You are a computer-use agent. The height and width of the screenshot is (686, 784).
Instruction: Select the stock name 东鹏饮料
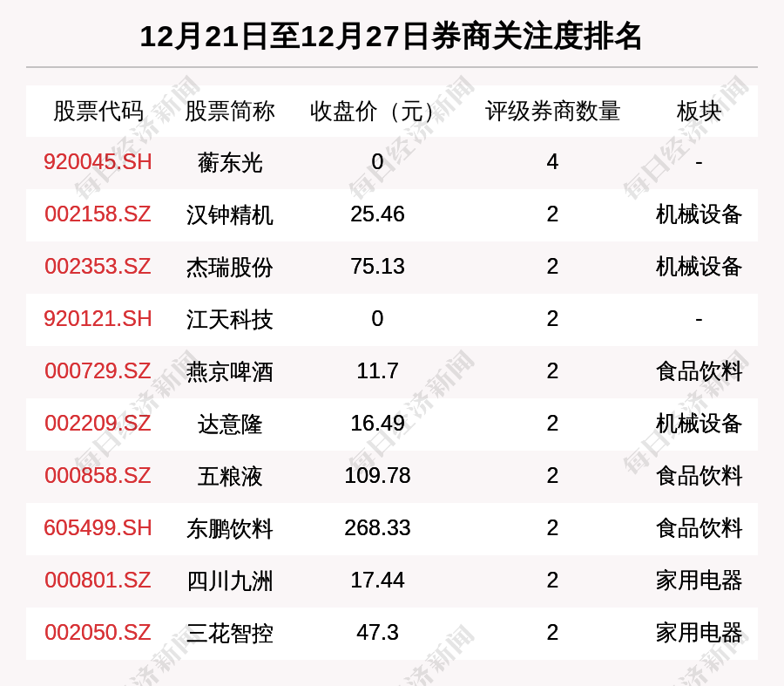(x=230, y=528)
